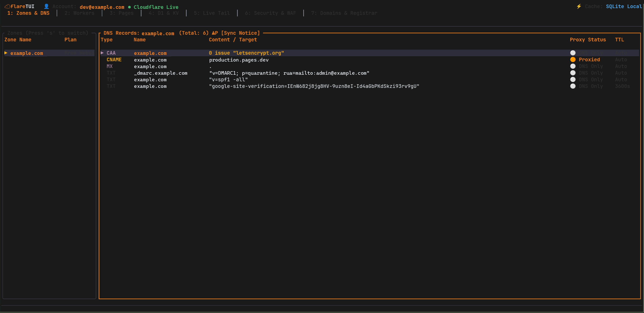The width and height of the screenshot is (644, 313).
Task: Click the _dmarc.example.com record name
Action: click(161, 73)
